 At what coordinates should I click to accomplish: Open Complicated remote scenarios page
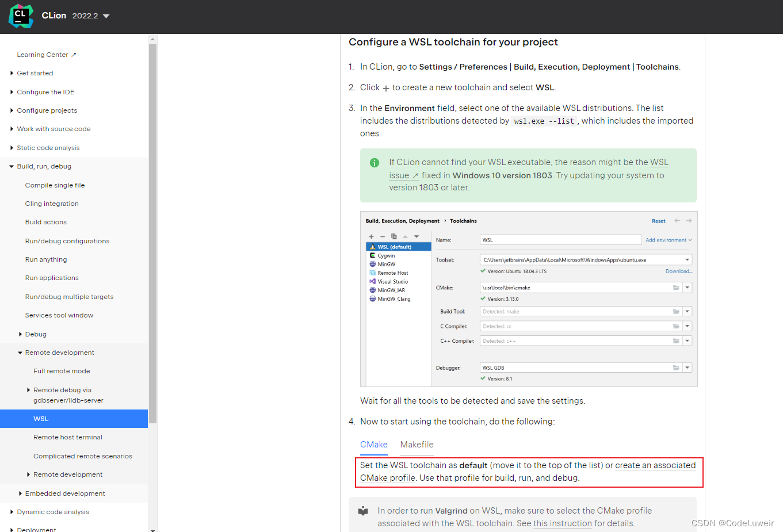click(x=83, y=456)
